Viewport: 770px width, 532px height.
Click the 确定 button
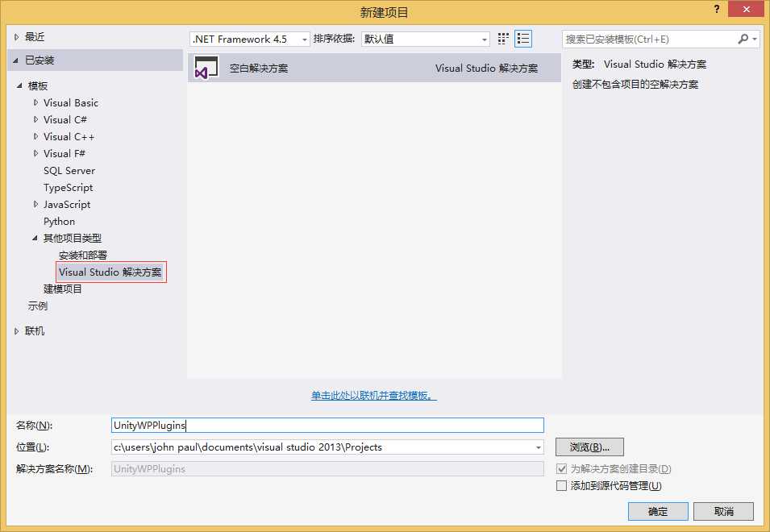[x=658, y=511]
